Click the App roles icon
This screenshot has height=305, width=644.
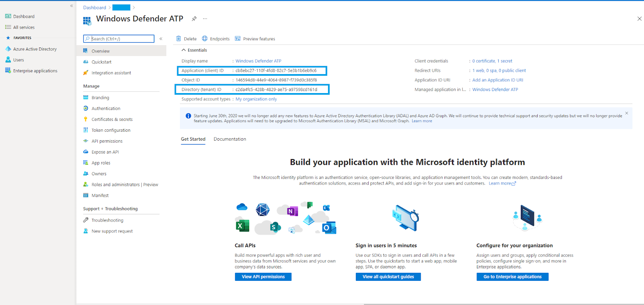85,163
